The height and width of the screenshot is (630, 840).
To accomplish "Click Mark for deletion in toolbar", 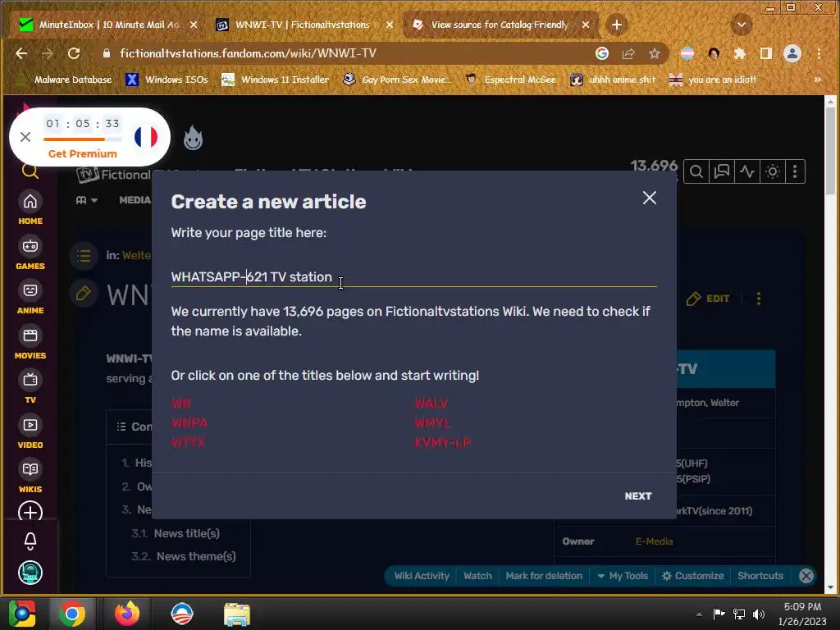I will tap(544, 576).
